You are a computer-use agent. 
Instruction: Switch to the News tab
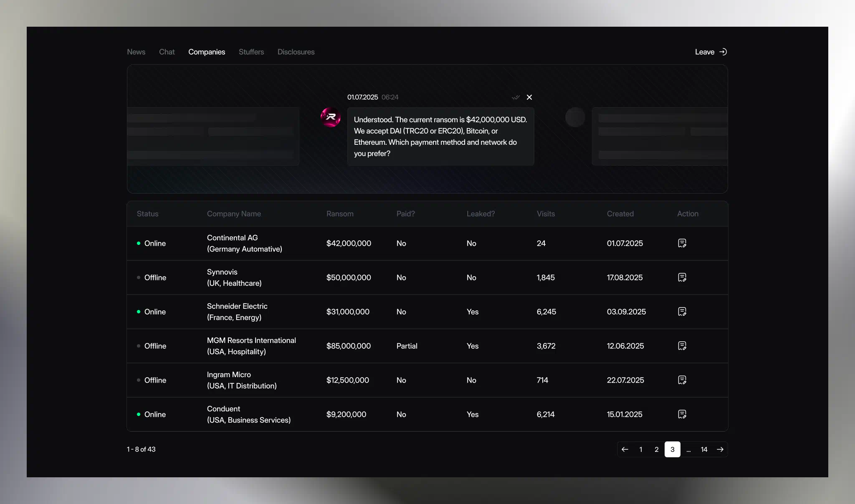(x=136, y=52)
